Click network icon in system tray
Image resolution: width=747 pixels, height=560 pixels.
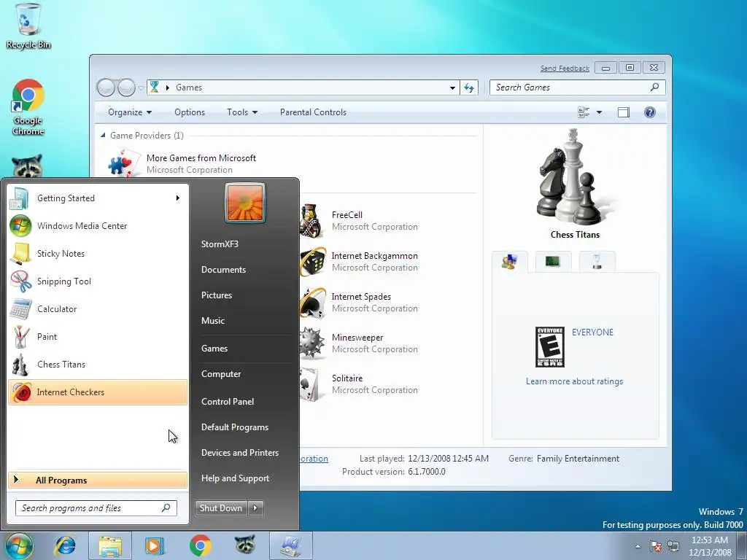pyautogui.click(x=673, y=546)
